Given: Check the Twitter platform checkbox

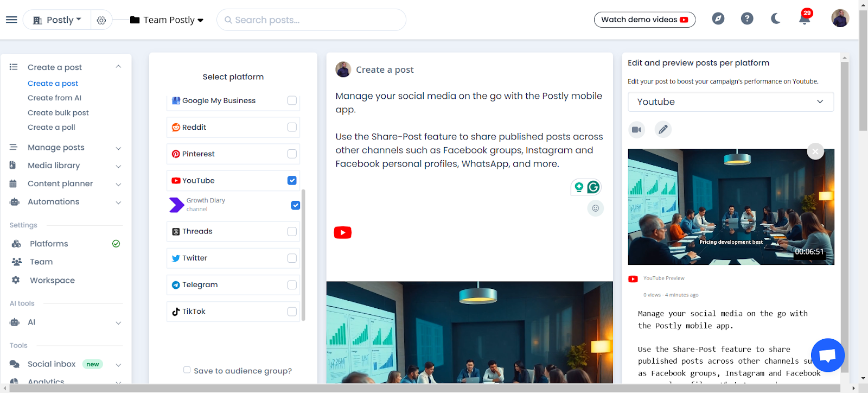Looking at the screenshot, I should point(292,258).
